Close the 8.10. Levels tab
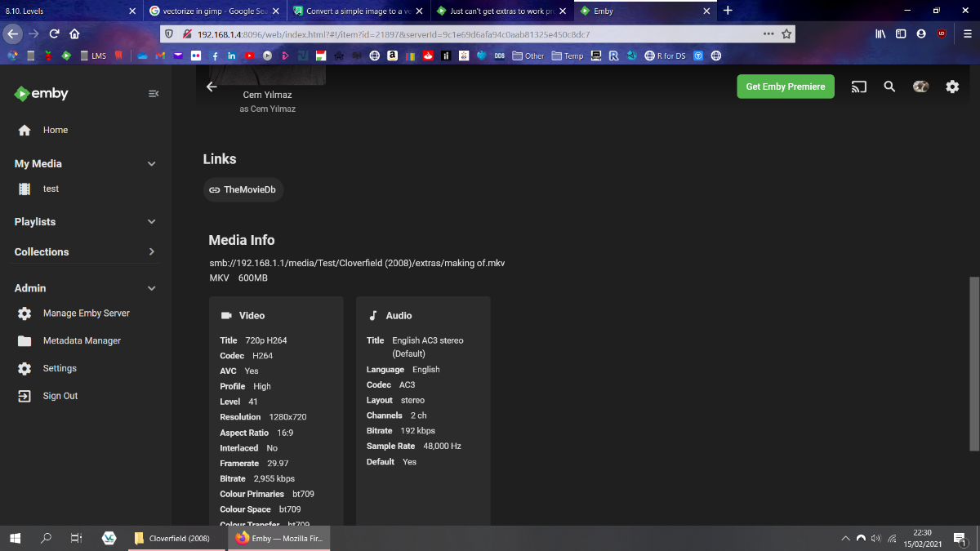 (133, 11)
